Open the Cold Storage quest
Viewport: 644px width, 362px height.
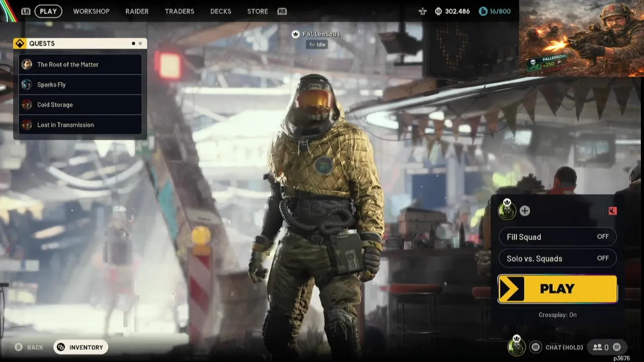(x=80, y=105)
